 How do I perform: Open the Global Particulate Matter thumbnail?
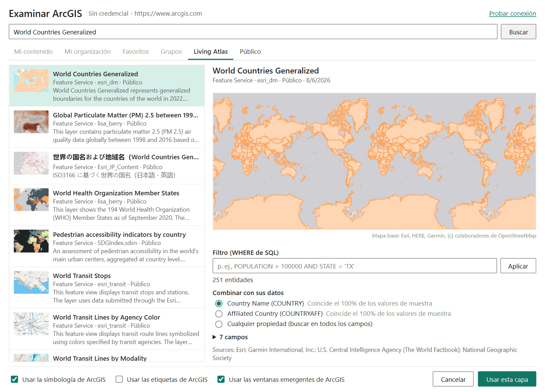click(x=31, y=122)
